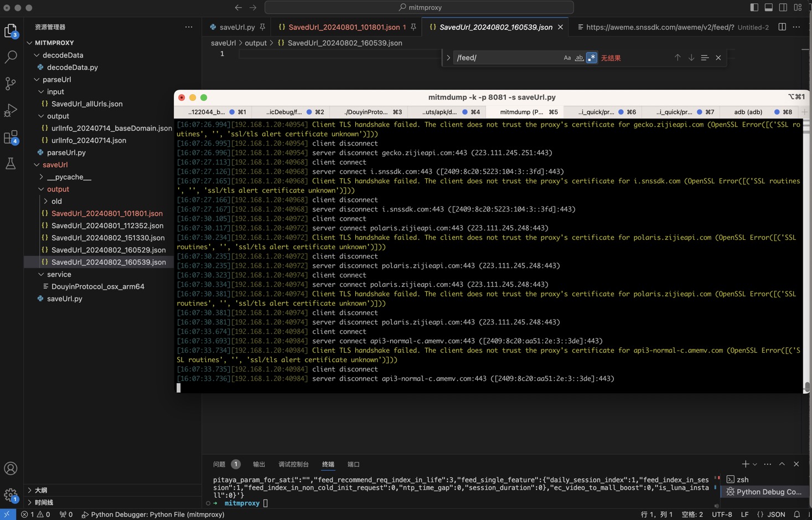Go to next match arrow in find

[691, 58]
